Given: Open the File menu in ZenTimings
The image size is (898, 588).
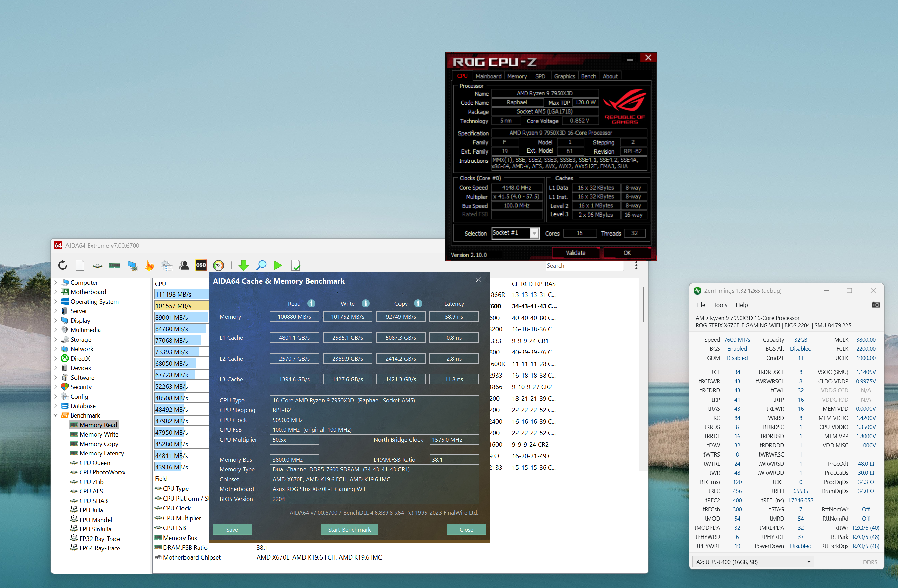Looking at the screenshot, I should click(x=700, y=305).
